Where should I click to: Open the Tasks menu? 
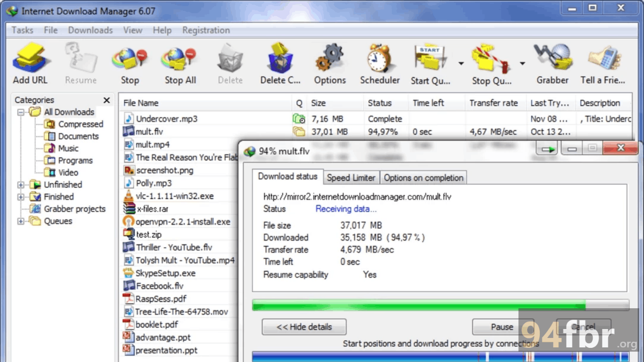(x=22, y=30)
